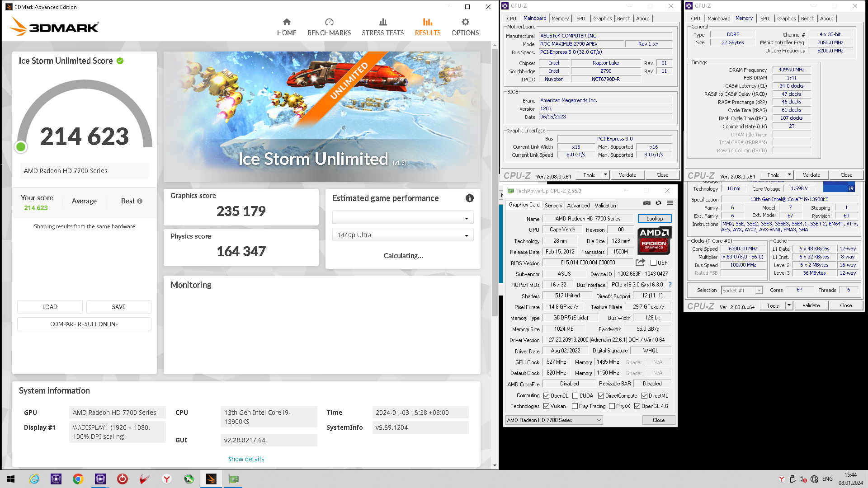
Task: Open the empty game selection dropdown in 3DMark
Action: pyautogui.click(x=403, y=218)
